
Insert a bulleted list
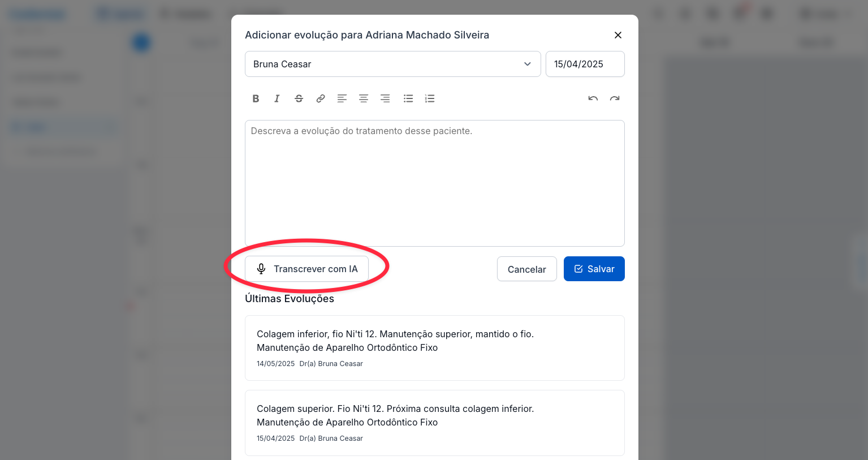(x=408, y=98)
